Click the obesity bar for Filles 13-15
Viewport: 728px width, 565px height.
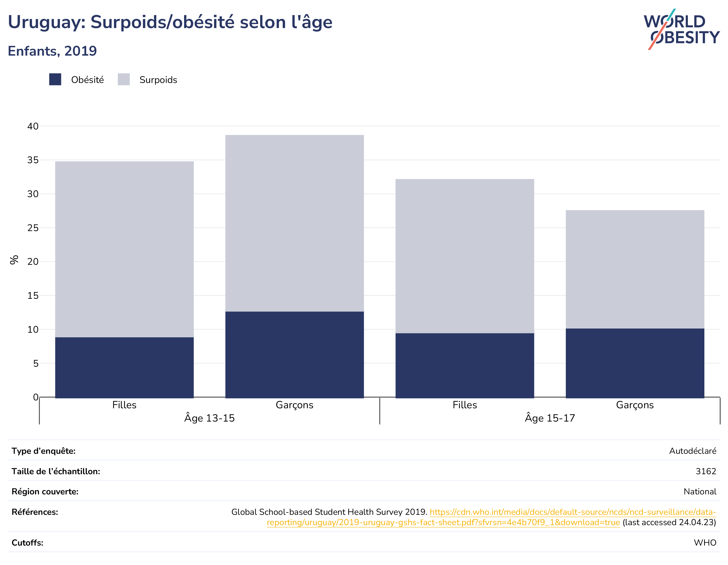coord(124,367)
